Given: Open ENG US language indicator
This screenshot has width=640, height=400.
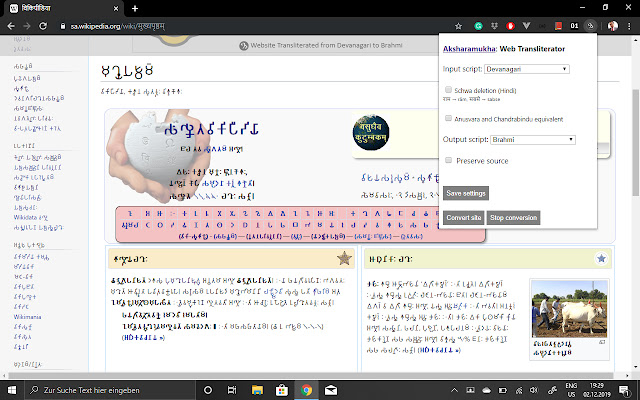Looking at the screenshot, I should coord(571,390).
